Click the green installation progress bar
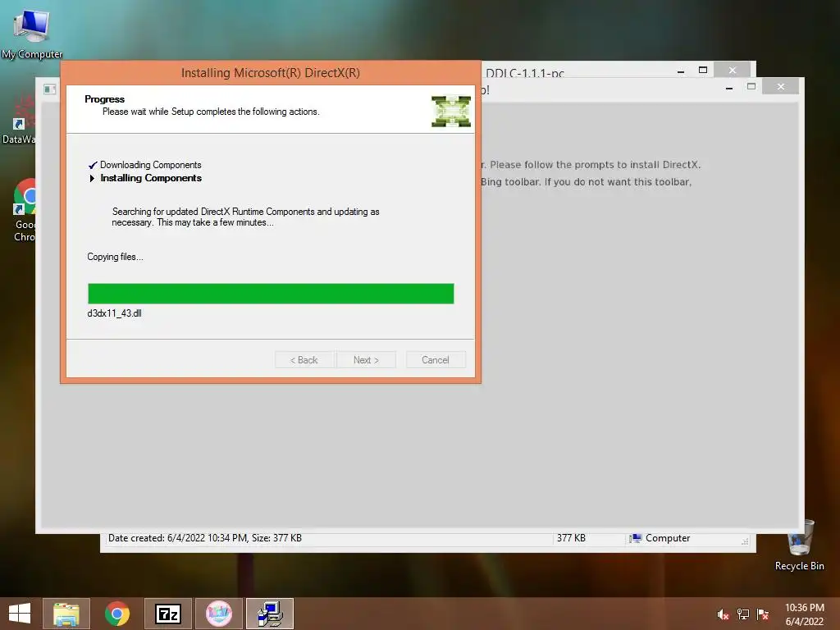Screen dimensions: 840x630 click(x=271, y=294)
